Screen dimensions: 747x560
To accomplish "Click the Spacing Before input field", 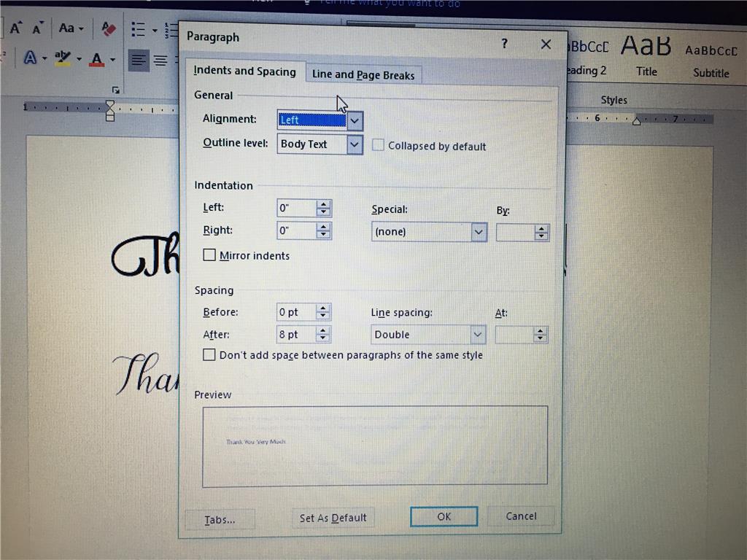I will 296,312.
